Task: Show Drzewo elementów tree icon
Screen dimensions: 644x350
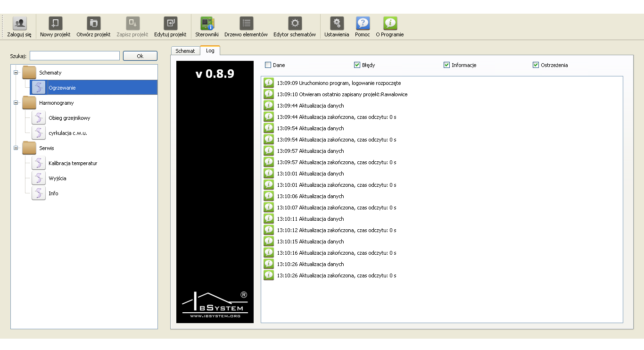Action: click(246, 24)
